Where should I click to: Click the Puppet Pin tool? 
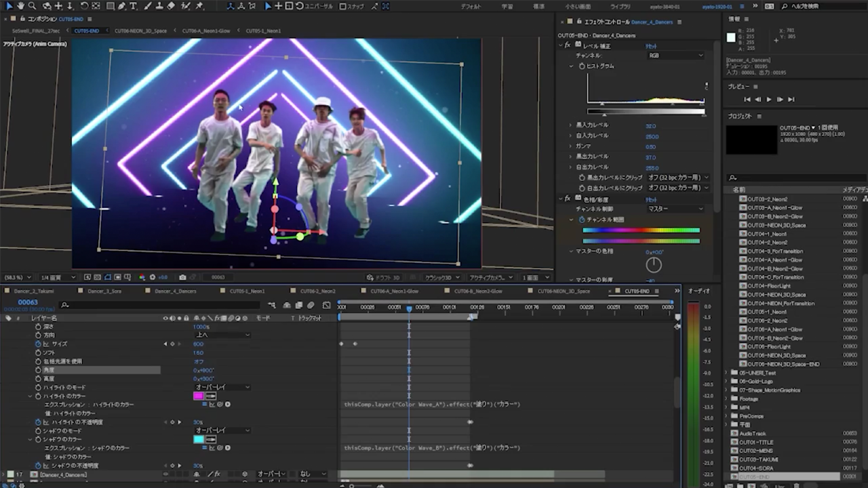200,6
